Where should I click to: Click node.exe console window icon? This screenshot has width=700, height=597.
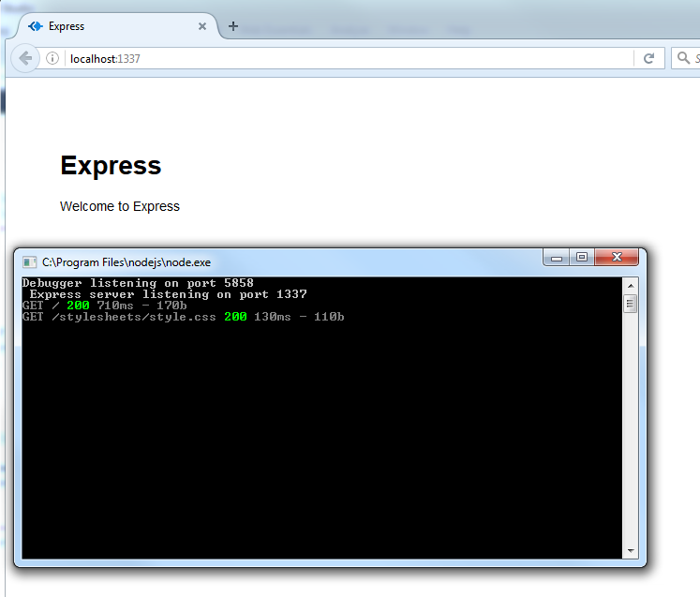(x=29, y=262)
